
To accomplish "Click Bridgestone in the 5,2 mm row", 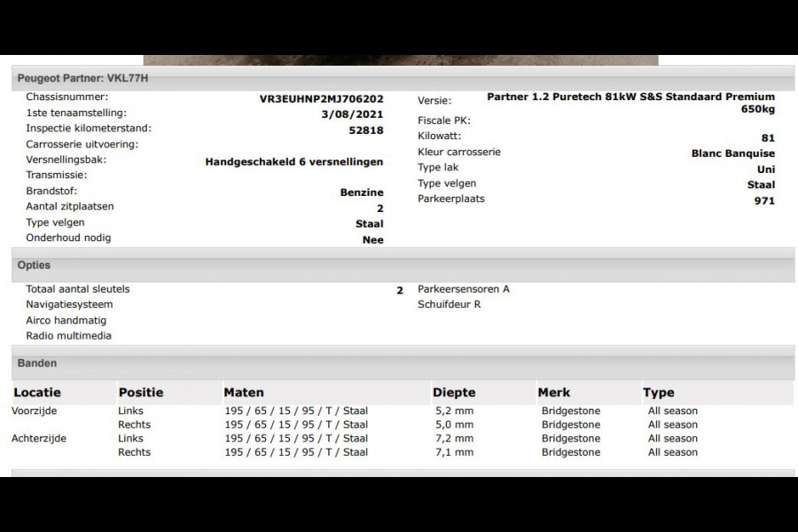I will click(x=571, y=411).
